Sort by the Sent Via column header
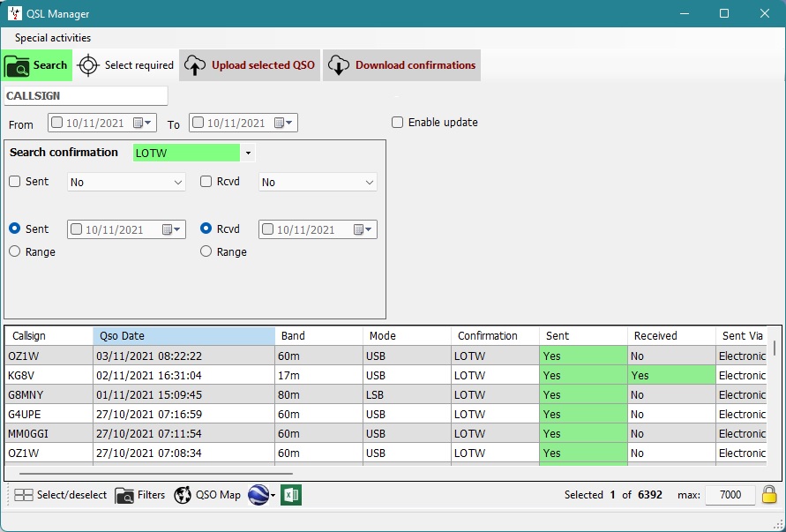786x532 pixels. (741, 336)
